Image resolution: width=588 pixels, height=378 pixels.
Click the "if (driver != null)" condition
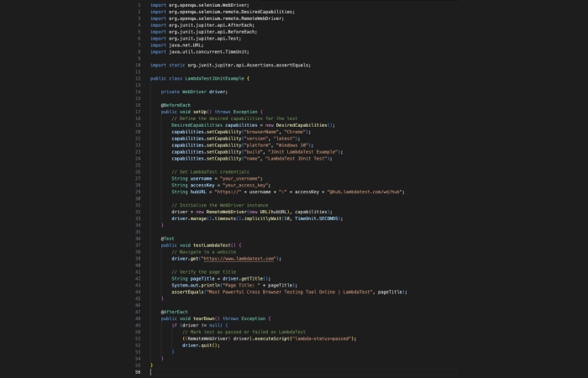197,325
